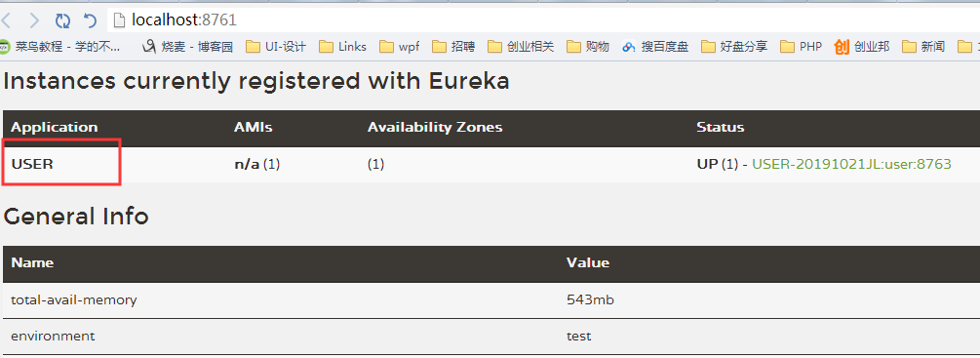Open the 烧麦 - 博客园 bookmark
The image size is (980, 358).
(x=187, y=46)
